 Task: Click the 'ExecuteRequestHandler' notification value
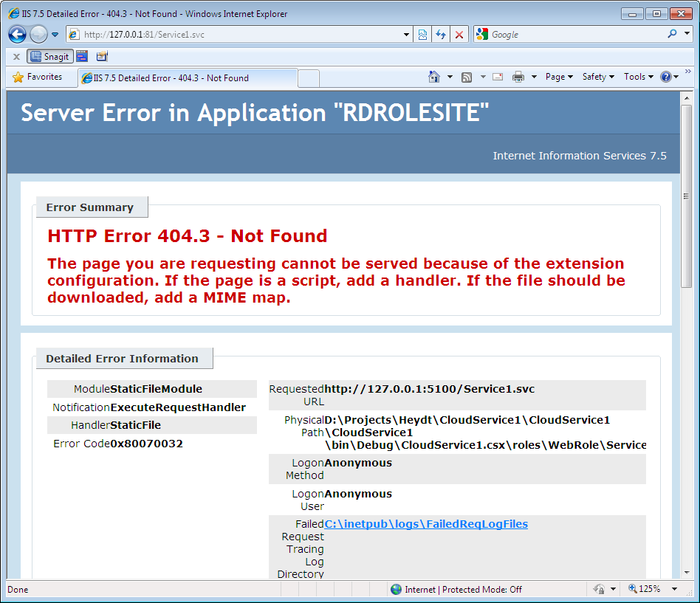coord(178,407)
